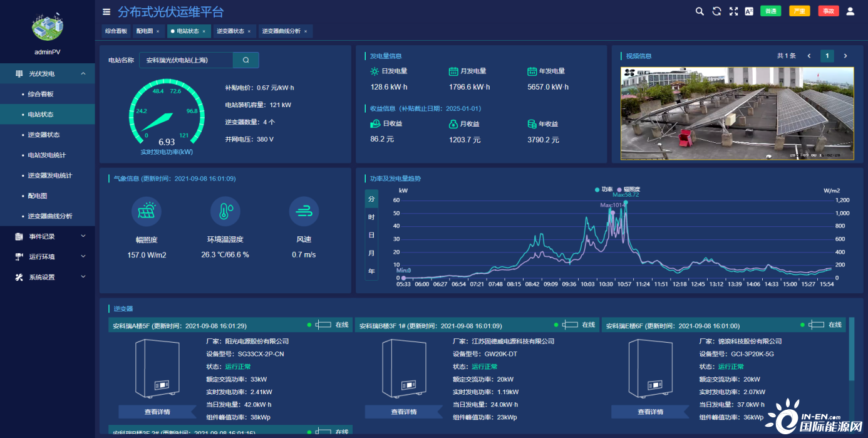This screenshot has height=438, width=868.
Task: Click the station name search button
Action: pyautogui.click(x=245, y=60)
